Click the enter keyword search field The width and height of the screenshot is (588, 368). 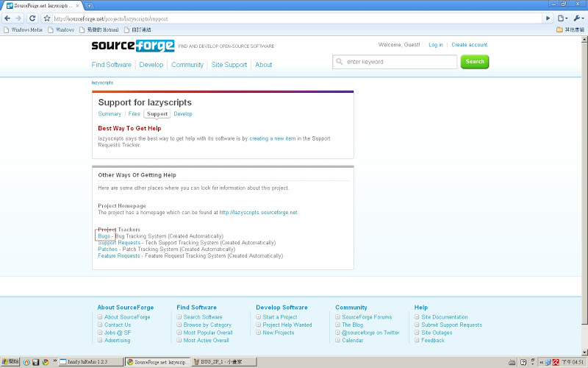[x=395, y=62]
